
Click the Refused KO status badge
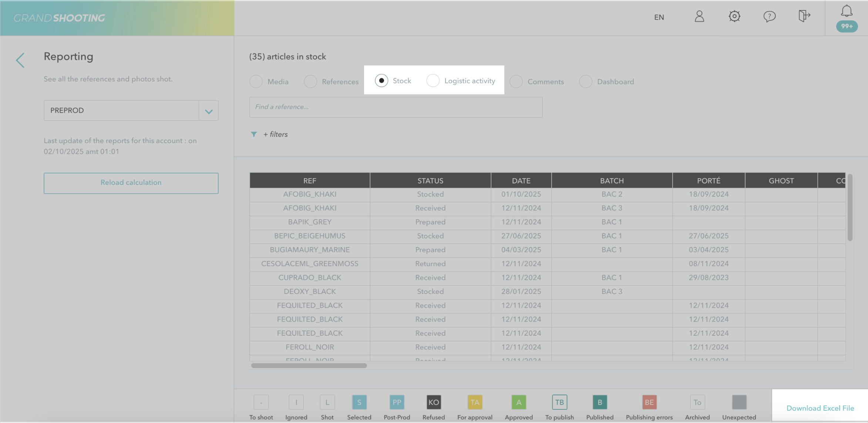[x=433, y=402]
